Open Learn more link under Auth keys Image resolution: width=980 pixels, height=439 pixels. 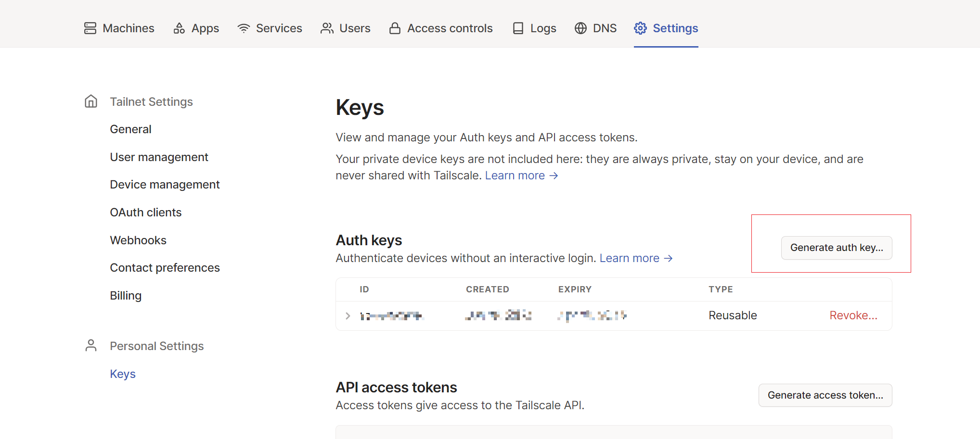[635, 258]
